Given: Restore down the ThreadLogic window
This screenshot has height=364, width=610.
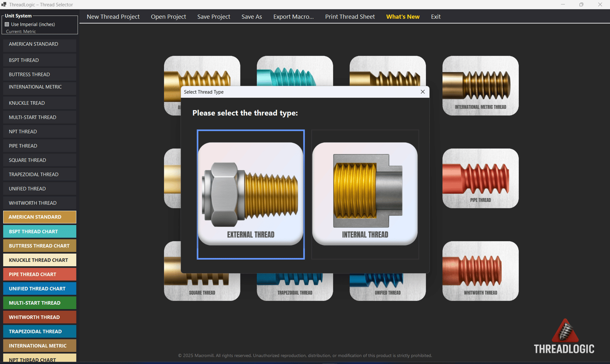Looking at the screenshot, I should [582, 4].
